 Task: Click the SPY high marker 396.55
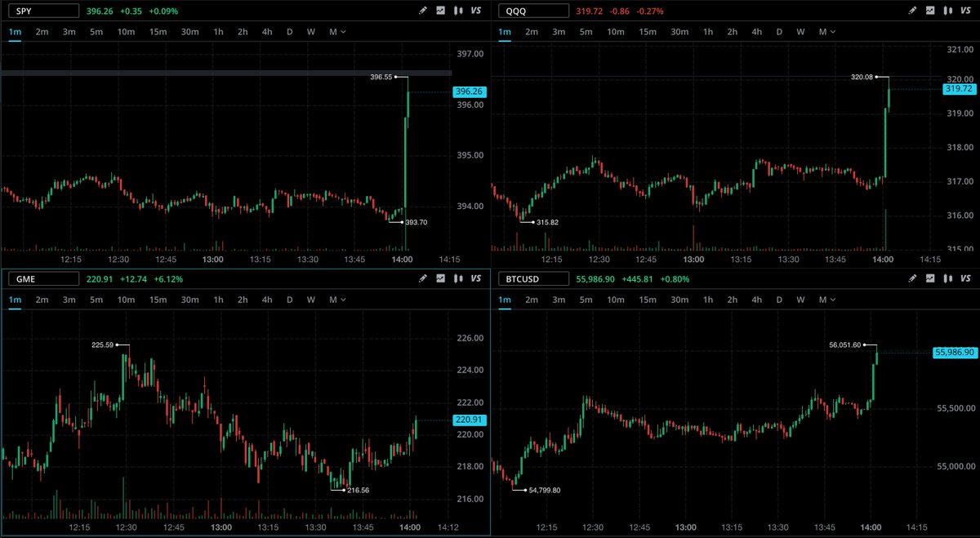(381, 77)
